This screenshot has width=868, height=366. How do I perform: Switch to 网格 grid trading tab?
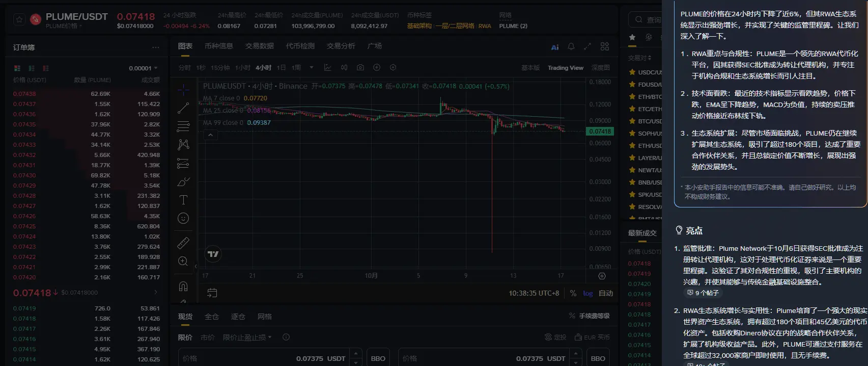(265, 317)
